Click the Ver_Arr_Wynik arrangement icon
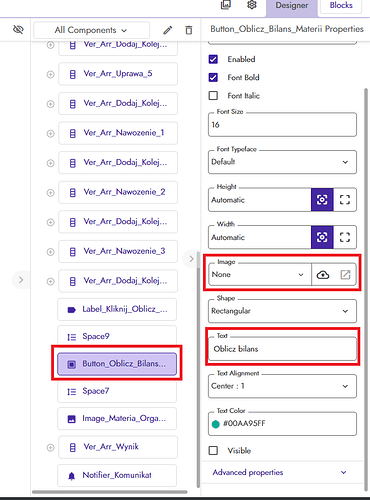This screenshot has height=500, width=370. pos(72,447)
